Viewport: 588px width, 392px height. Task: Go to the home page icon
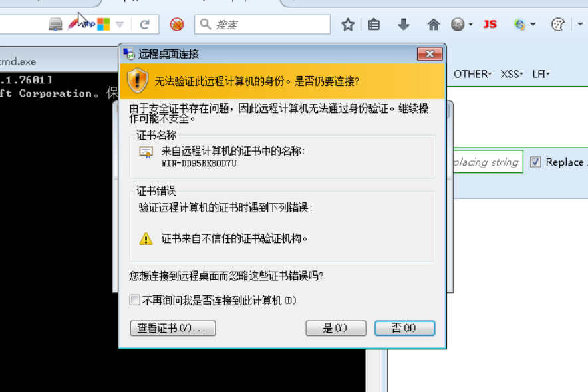point(433,25)
